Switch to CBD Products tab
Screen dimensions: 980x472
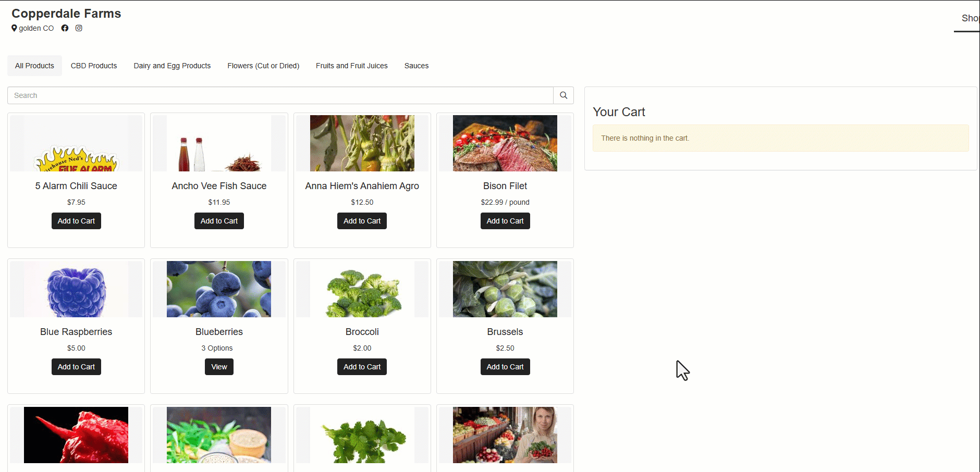pyautogui.click(x=94, y=66)
